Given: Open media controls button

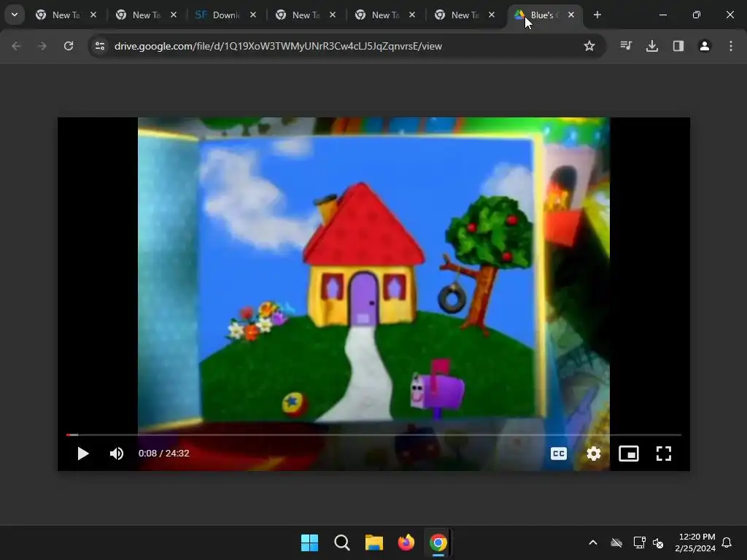Looking at the screenshot, I should (626, 46).
